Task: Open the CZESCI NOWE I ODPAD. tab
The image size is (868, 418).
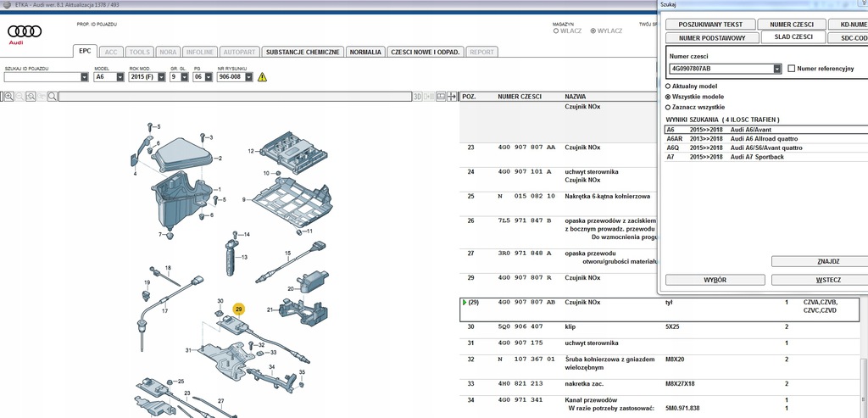Action: [x=426, y=52]
